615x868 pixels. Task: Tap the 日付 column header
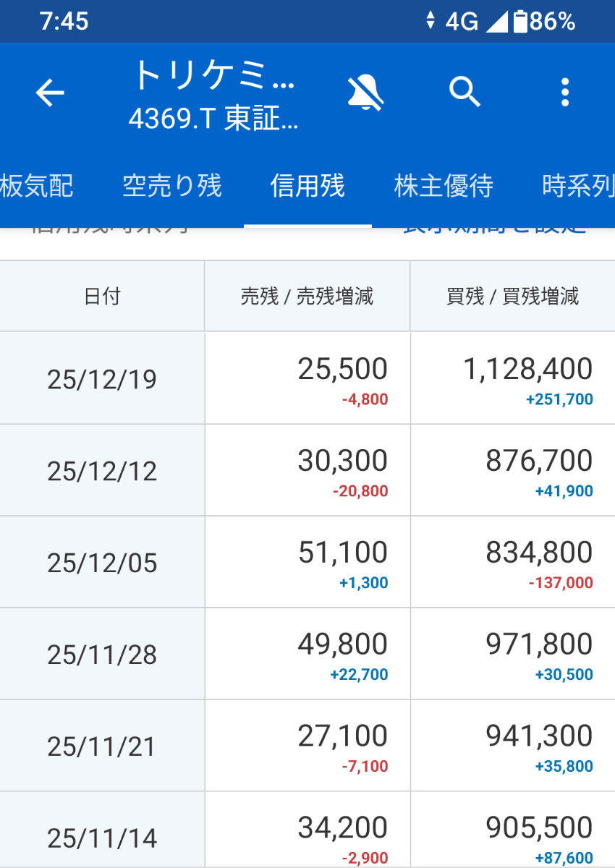(x=102, y=295)
